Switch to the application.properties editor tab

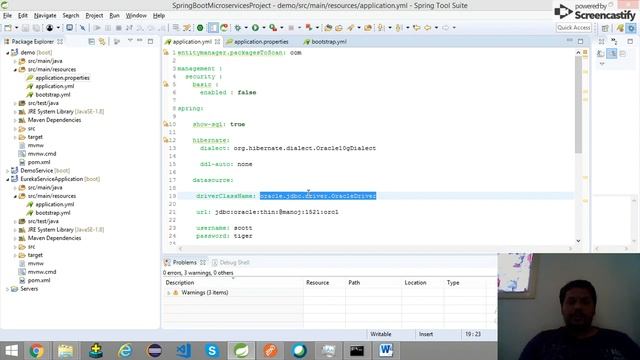point(261,42)
